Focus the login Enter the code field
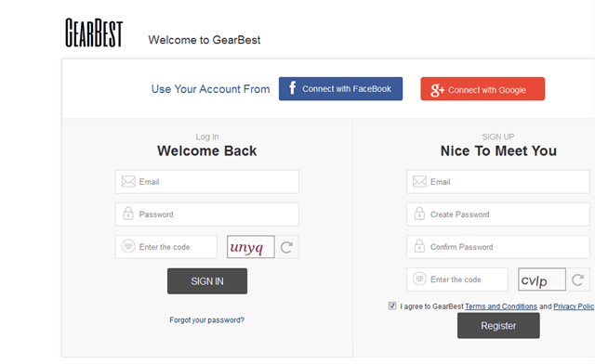The width and height of the screenshot is (595, 364). coord(166,247)
